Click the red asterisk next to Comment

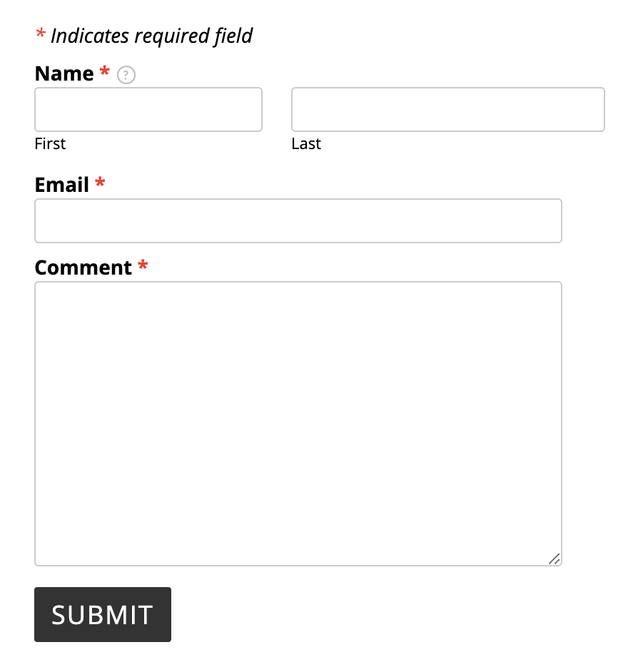tap(143, 265)
